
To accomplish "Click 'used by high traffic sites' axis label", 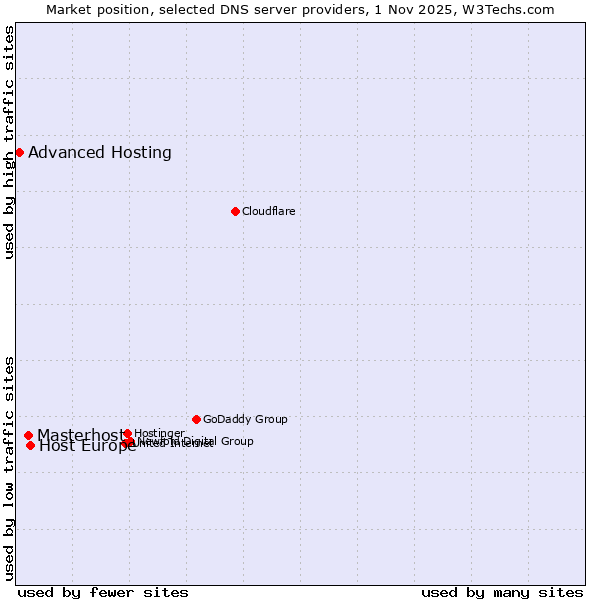I will pyautogui.click(x=10, y=142).
